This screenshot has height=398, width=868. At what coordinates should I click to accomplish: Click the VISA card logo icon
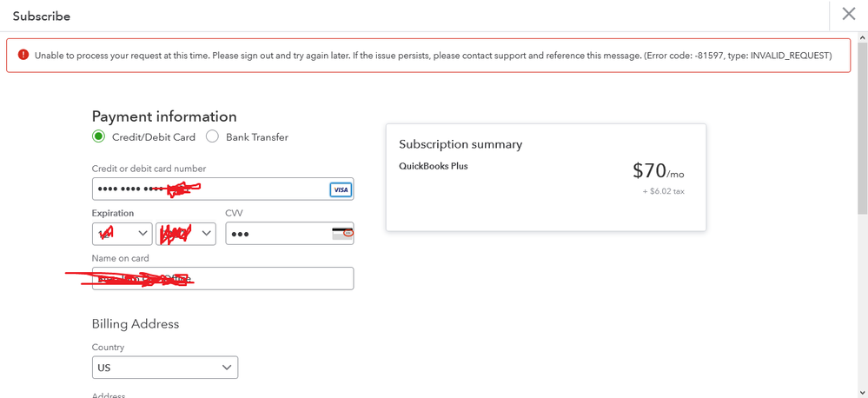(341, 189)
